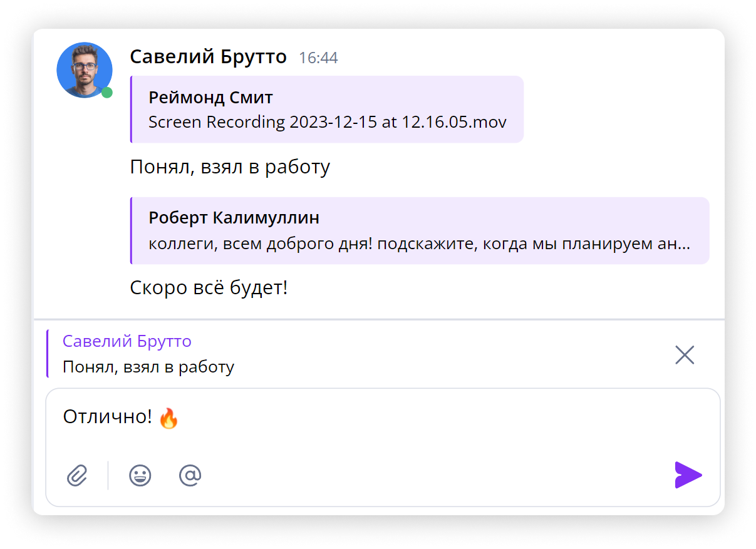
Task: Click the @ mention icon
Action: click(x=190, y=476)
